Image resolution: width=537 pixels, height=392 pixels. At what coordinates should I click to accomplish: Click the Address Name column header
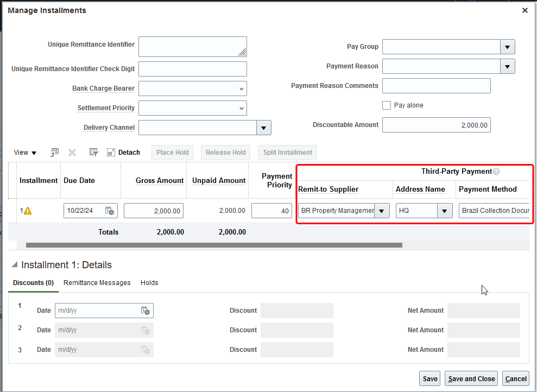(x=420, y=189)
